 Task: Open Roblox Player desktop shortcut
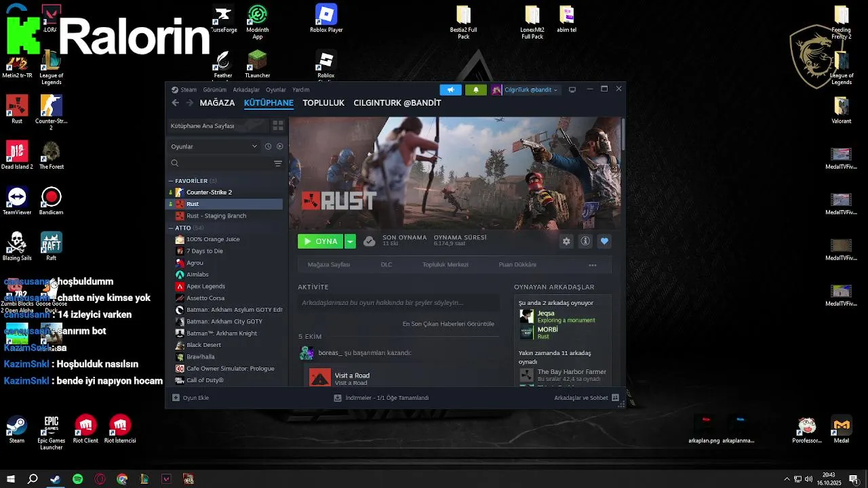pyautogui.click(x=326, y=18)
